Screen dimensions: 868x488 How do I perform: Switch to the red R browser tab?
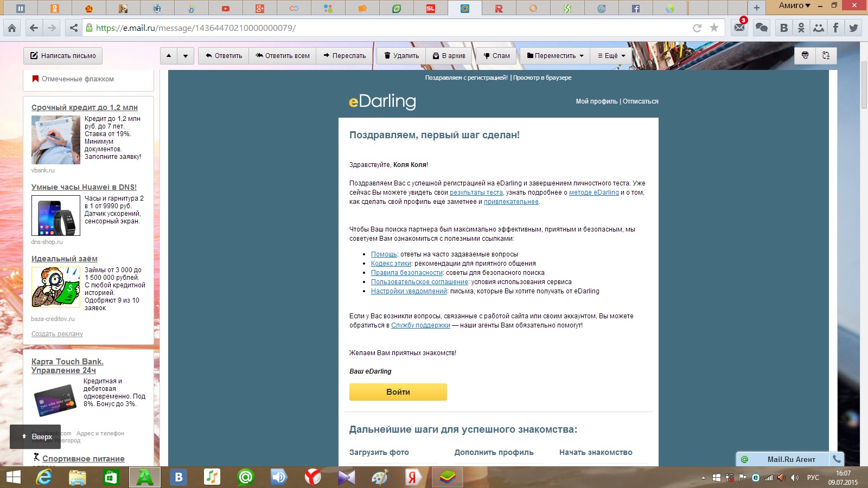(x=499, y=8)
